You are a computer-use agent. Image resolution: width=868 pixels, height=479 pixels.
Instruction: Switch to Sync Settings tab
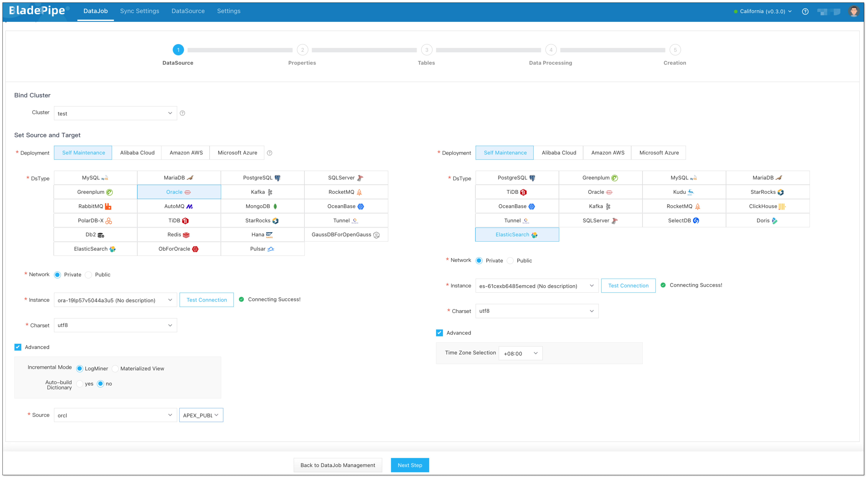(139, 11)
